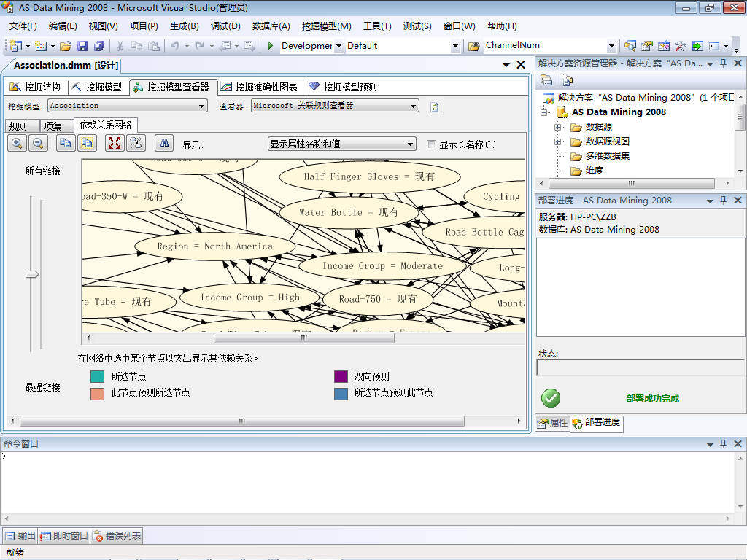
Task: Open the 挖掘模型 Association dropdown
Action: point(202,106)
